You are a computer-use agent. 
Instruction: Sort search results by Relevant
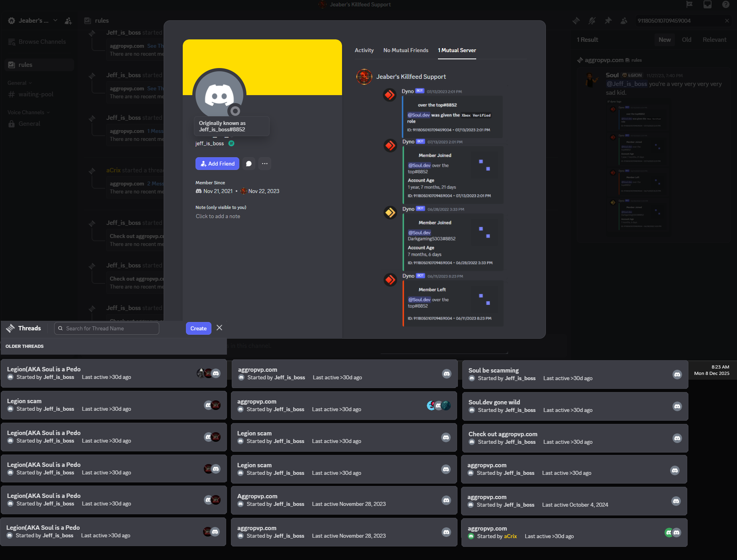coord(714,40)
